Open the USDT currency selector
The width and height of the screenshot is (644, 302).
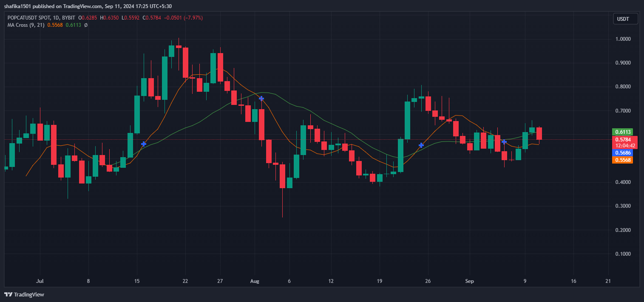point(625,18)
